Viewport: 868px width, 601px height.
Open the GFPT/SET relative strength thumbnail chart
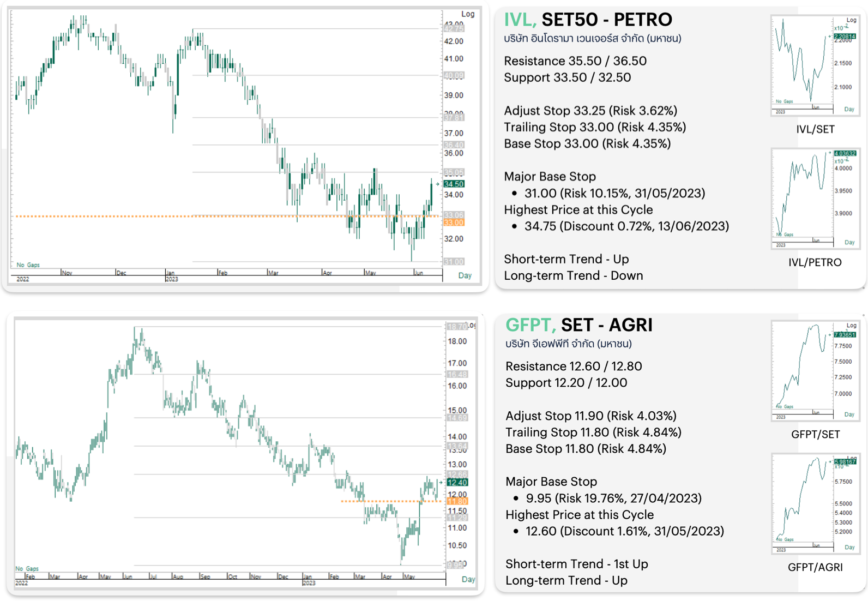pos(815,371)
